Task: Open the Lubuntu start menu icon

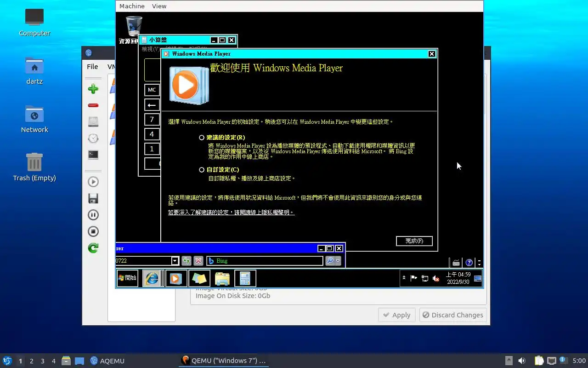Action: pos(7,361)
